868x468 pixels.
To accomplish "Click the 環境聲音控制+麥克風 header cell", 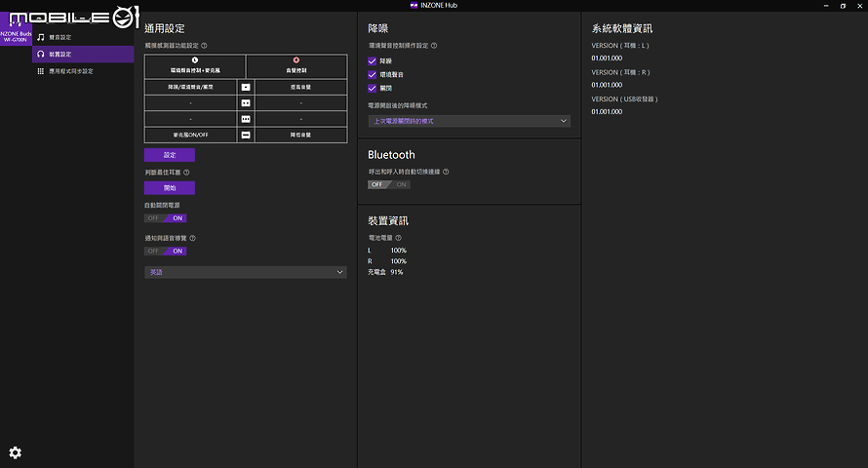I will click(195, 66).
